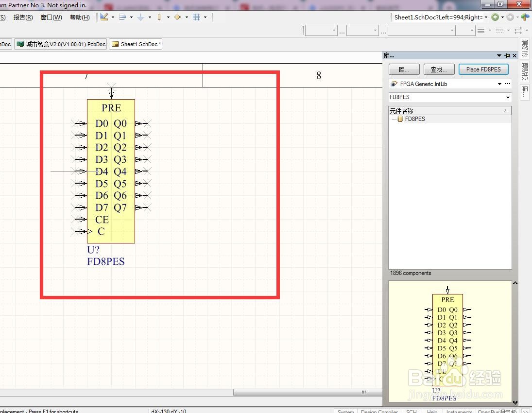Expand the alignment tools dropdown arrow
The height and width of the screenshot is (413, 532).
click(x=131, y=17)
